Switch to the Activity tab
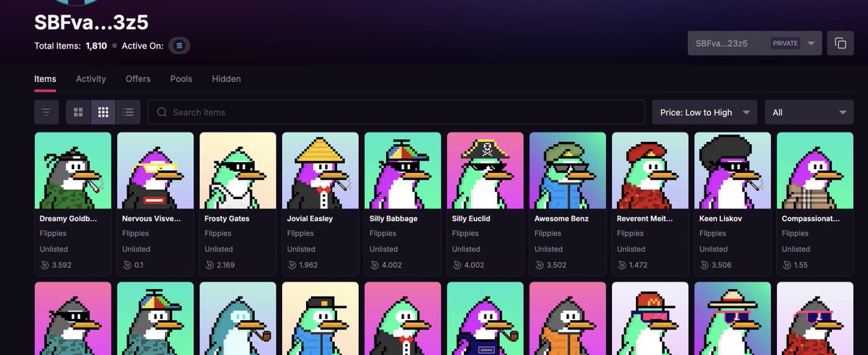The width and height of the screenshot is (868, 355). coord(91,79)
